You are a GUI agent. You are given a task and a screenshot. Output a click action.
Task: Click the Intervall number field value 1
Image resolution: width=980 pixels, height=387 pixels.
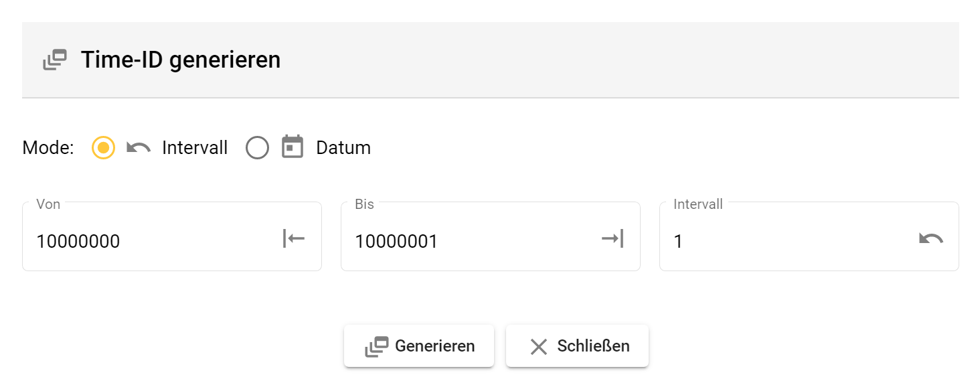[678, 241]
